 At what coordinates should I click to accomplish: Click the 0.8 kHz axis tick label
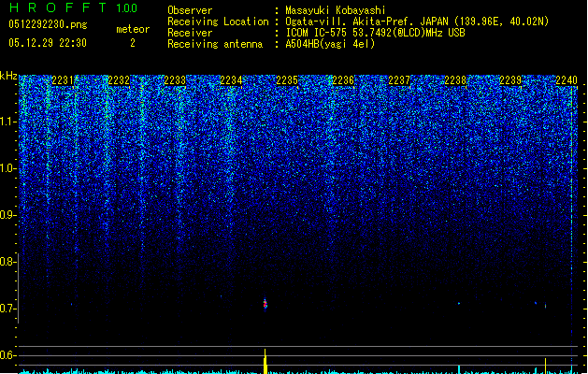[x=8, y=262]
